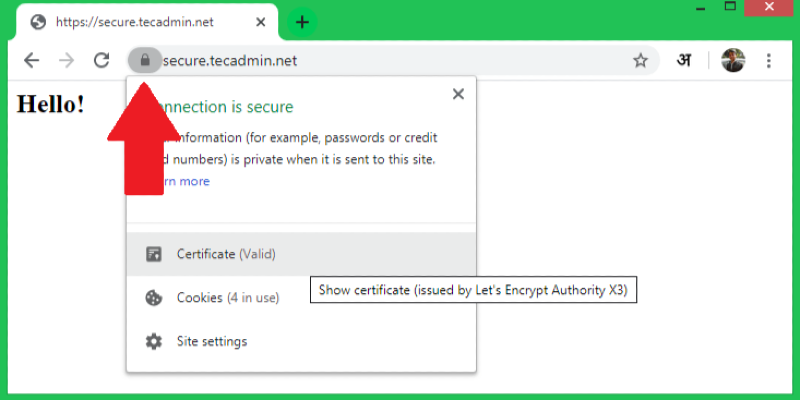Click the अ extension icon
This screenshot has height=400, width=800.
coord(684,60)
